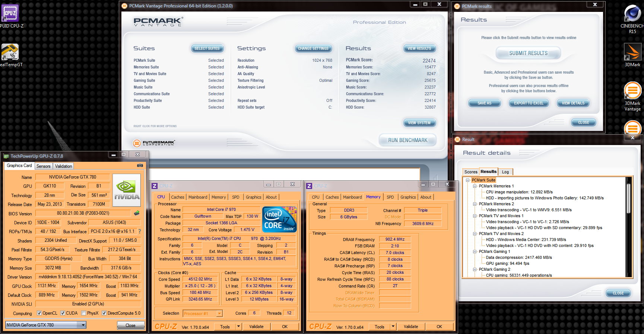
Task: Click the BIOS version save chip icon
Action: click(137, 213)
